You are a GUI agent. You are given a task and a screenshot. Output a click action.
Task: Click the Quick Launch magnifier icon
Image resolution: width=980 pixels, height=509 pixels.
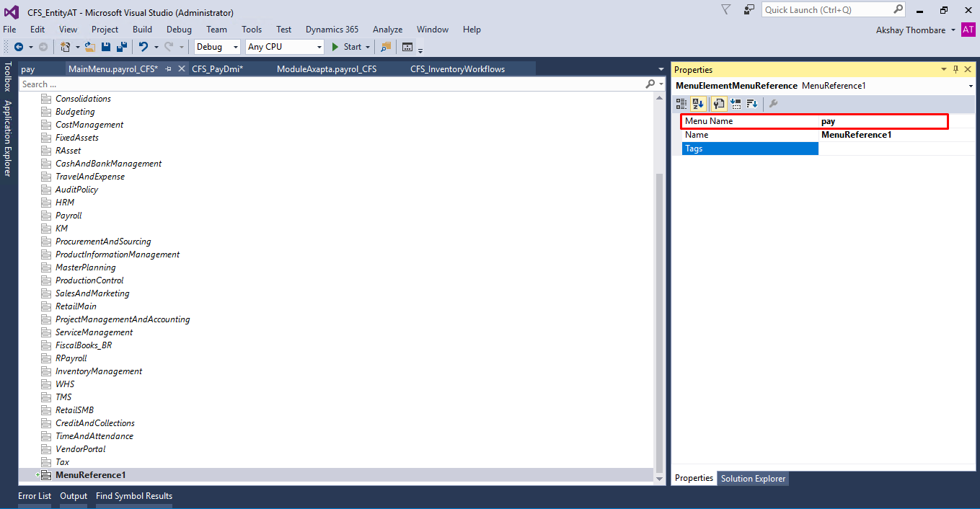899,9
